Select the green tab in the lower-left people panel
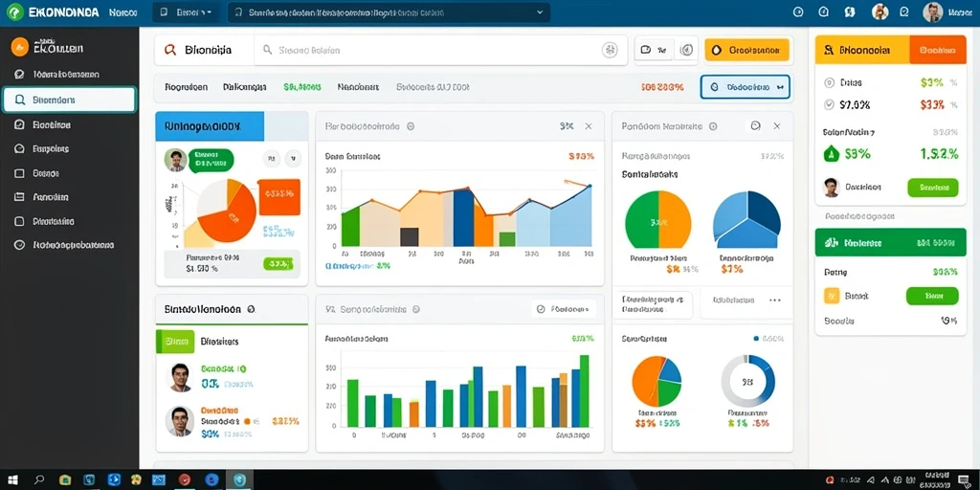 pos(171,342)
